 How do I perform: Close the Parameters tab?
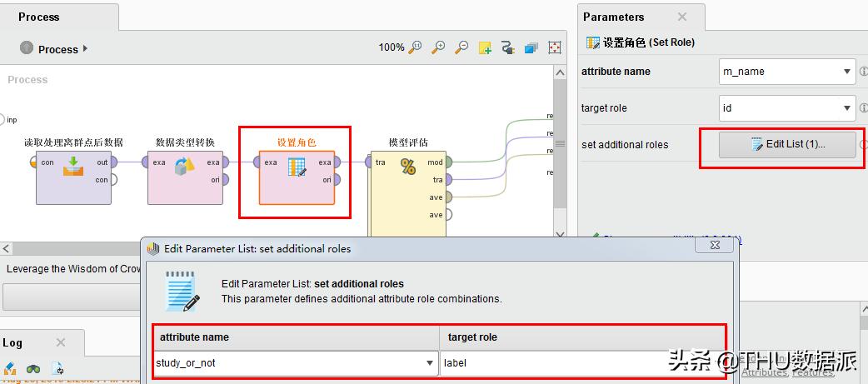click(x=682, y=17)
